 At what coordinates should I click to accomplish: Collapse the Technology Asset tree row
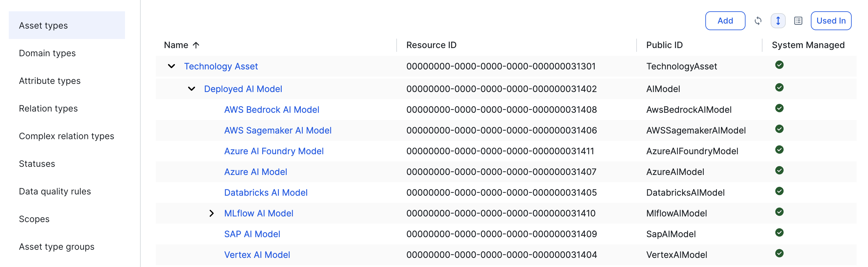pos(171,66)
